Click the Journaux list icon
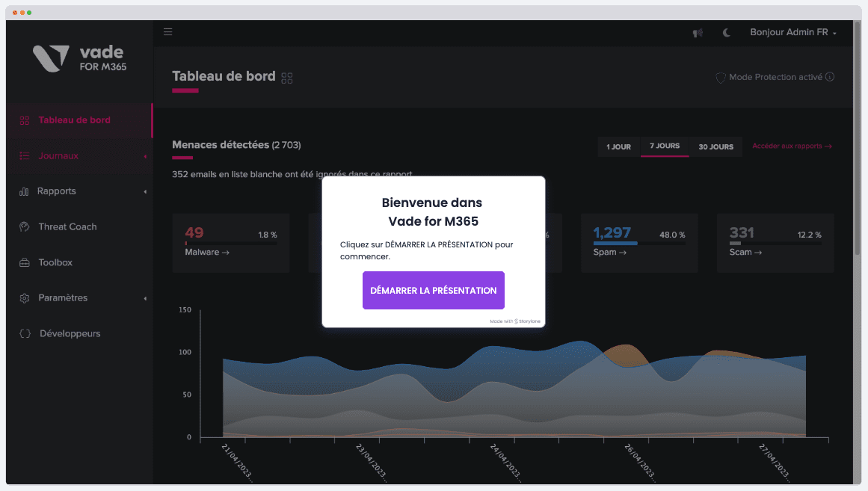The height and width of the screenshot is (491, 868). (x=25, y=156)
